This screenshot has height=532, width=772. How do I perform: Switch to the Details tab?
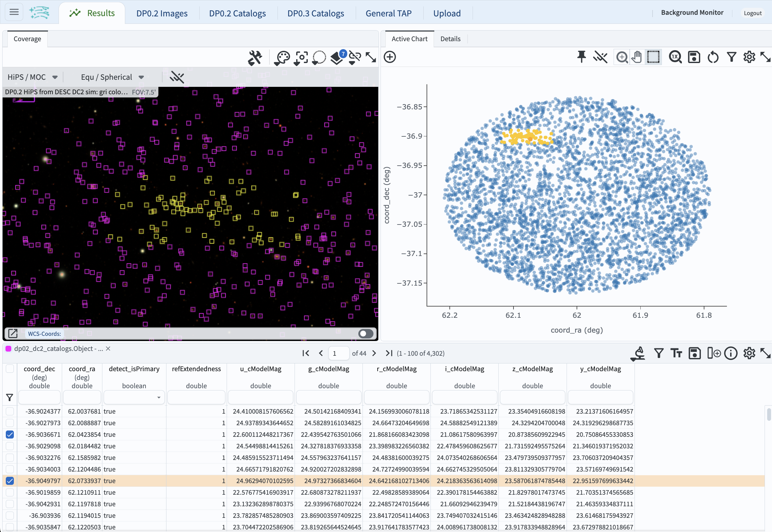(450, 39)
